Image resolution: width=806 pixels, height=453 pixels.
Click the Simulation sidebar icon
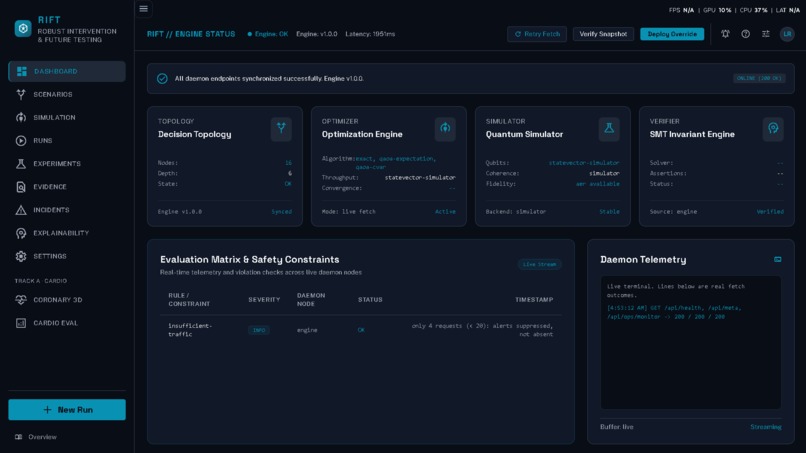[x=21, y=118]
